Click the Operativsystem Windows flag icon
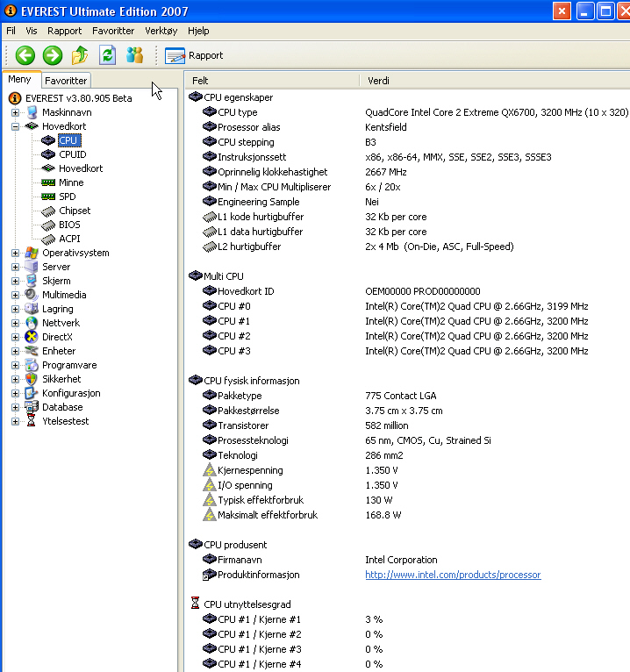 pyautogui.click(x=32, y=253)
